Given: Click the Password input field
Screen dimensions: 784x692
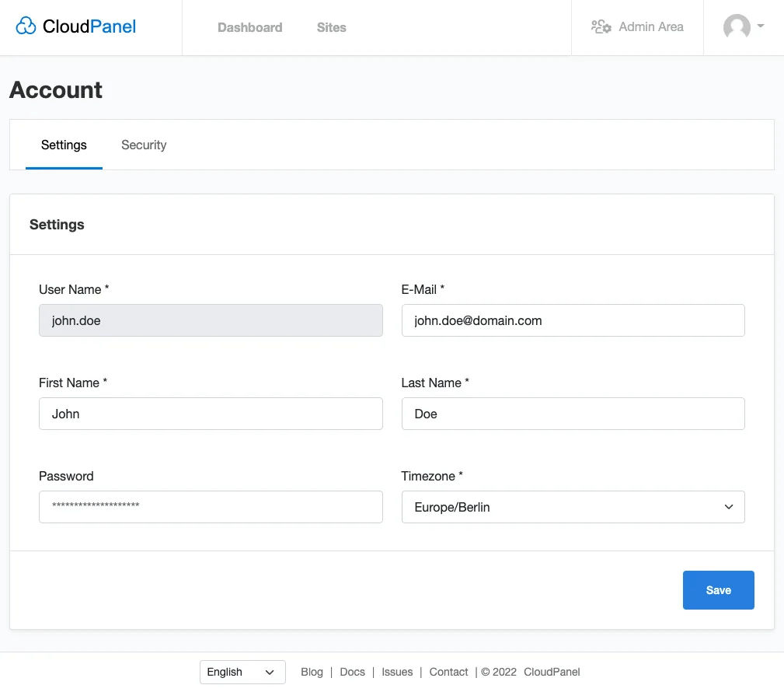Looking at the screenshot, I should click(211, 507).
